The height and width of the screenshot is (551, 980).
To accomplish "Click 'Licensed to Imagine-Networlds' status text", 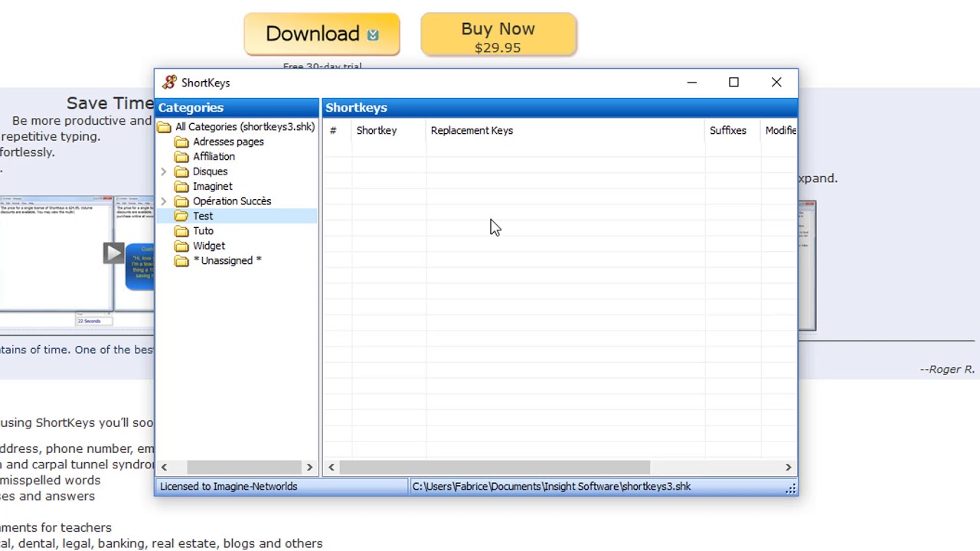I will (229, 486).
